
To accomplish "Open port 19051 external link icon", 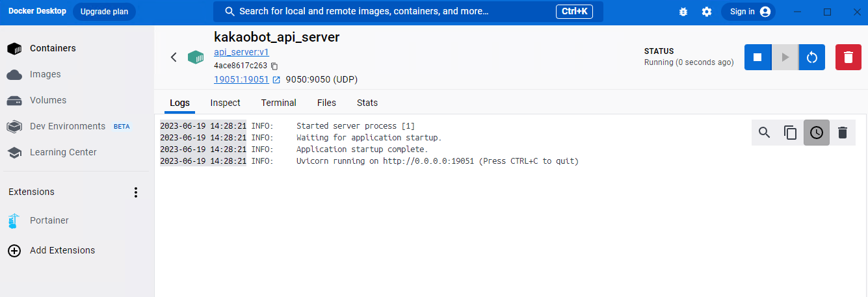I will tap(276, 80).
